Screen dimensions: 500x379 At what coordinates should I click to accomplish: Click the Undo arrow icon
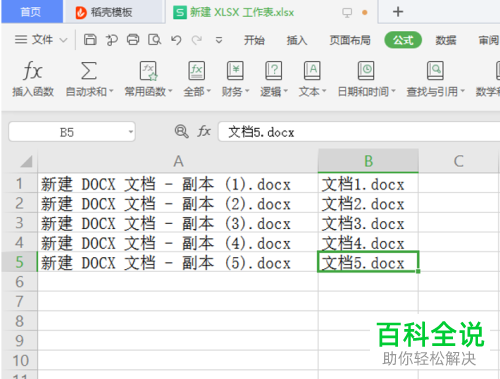pos(176,40)
